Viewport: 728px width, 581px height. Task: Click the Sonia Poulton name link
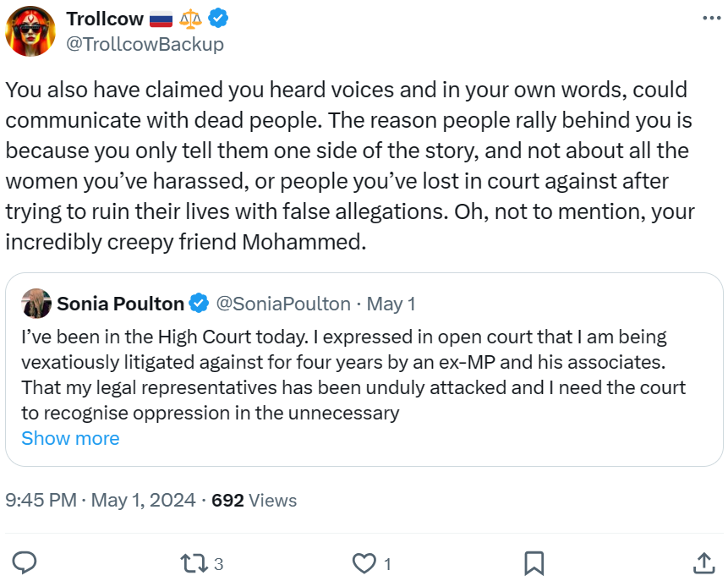click(120, 304)
